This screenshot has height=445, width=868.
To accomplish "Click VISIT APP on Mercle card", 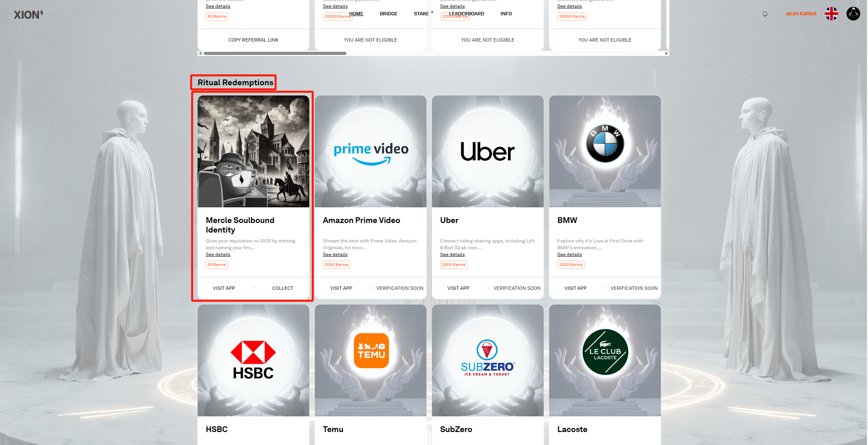I will tap(224, 288).
